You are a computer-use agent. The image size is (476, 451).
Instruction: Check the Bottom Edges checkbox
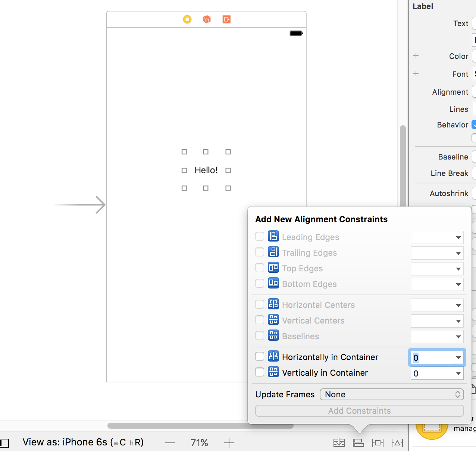tap(260, 283)
